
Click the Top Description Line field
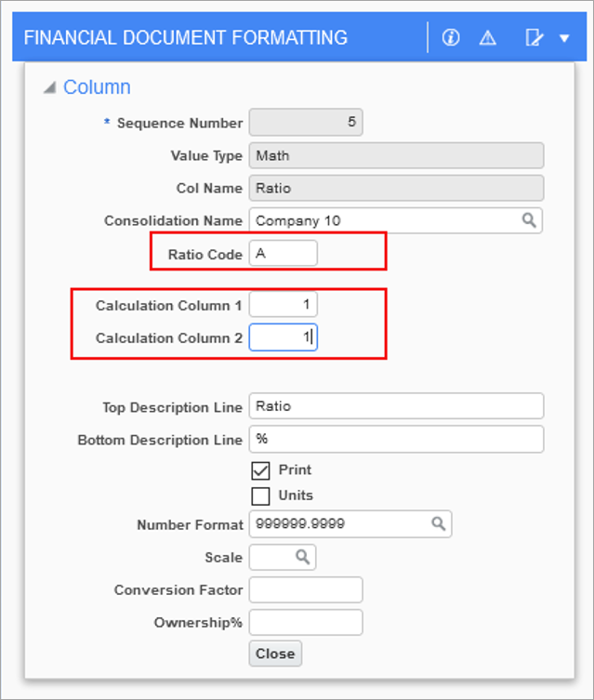pos(396,406)
